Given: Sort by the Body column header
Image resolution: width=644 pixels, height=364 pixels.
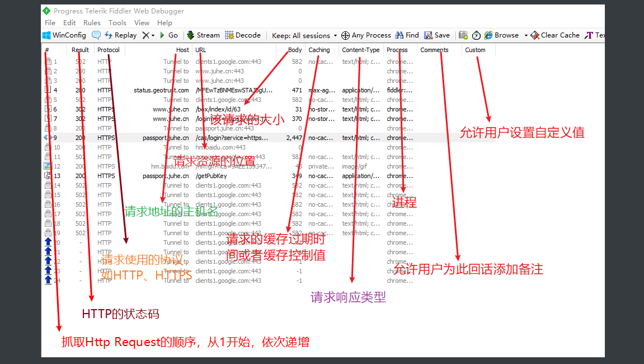Looking at the screenshot, I should pos(291,50).
